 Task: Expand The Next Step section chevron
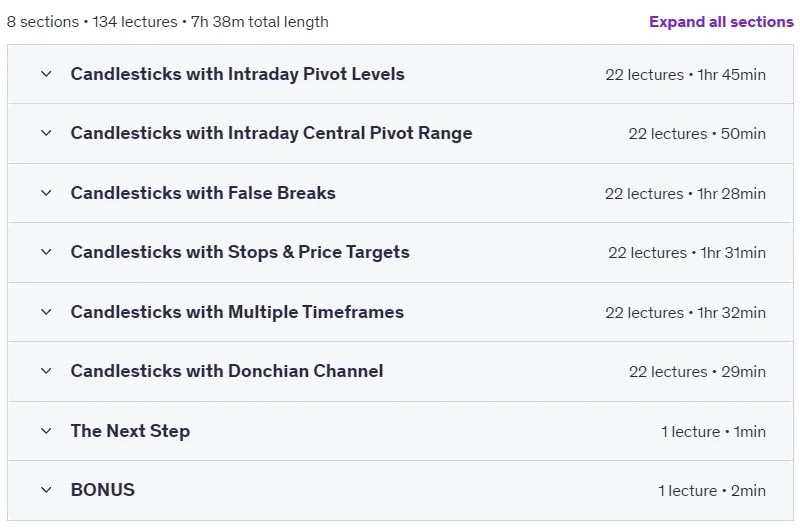[x=46, y=431]
